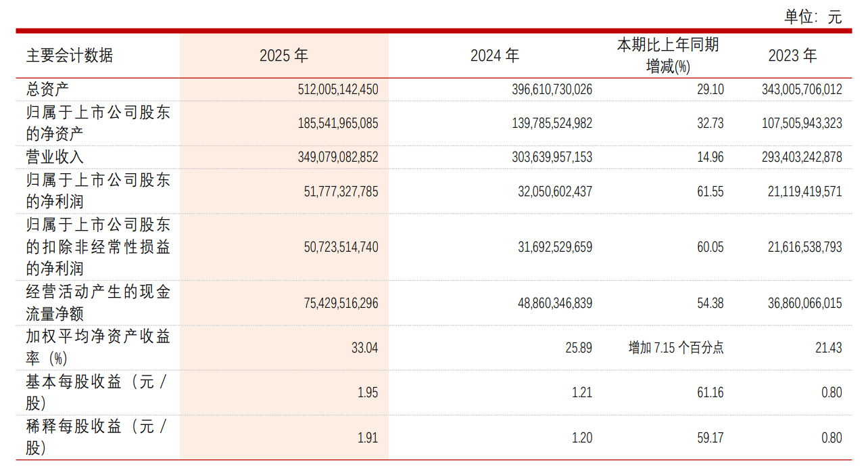Click the 加权平均净资产收益率 row label
Viewport: 868px width, 475px height.
97,348
